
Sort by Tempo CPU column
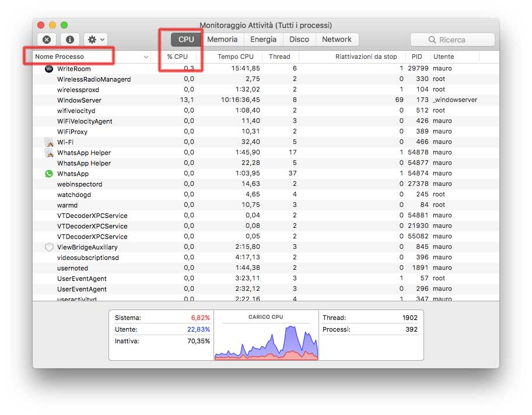tap(236, 57)
